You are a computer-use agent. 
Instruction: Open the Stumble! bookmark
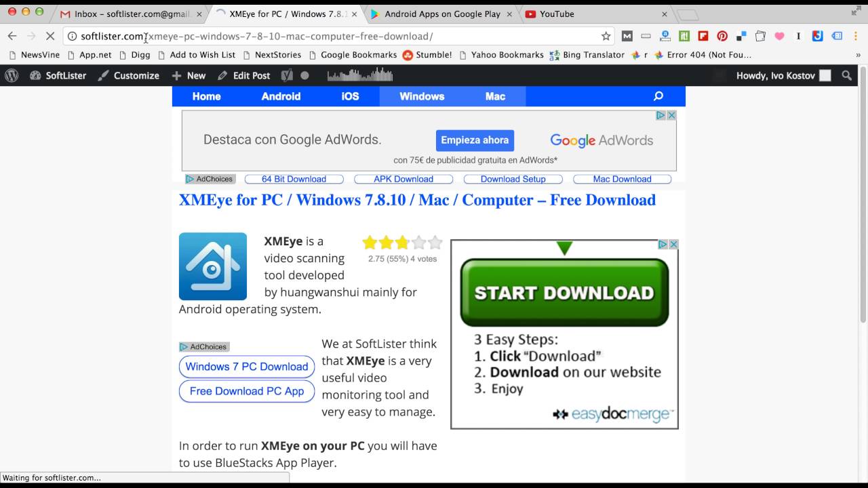[x=427, y=55]
